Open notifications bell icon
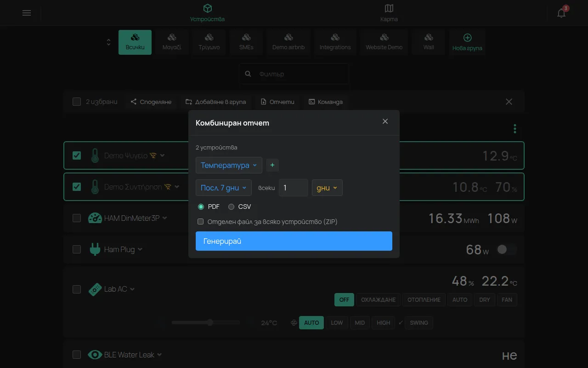588x368 pixels. (x=561, y=13)
